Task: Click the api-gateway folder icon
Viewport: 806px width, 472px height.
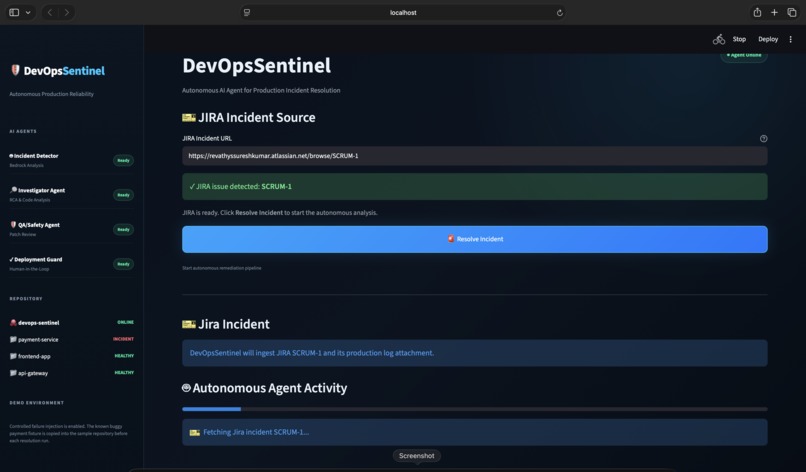Action: pyautogui.click(x=13, y=373)
